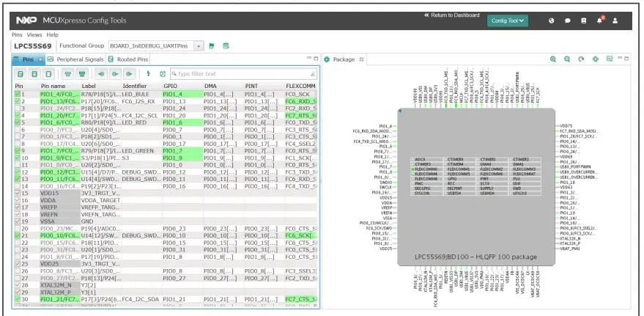Viewport: 644px width, 316px height.
Task: Uncheck pin 4 PIO1_20 checkbox
Action: point(18,115)
